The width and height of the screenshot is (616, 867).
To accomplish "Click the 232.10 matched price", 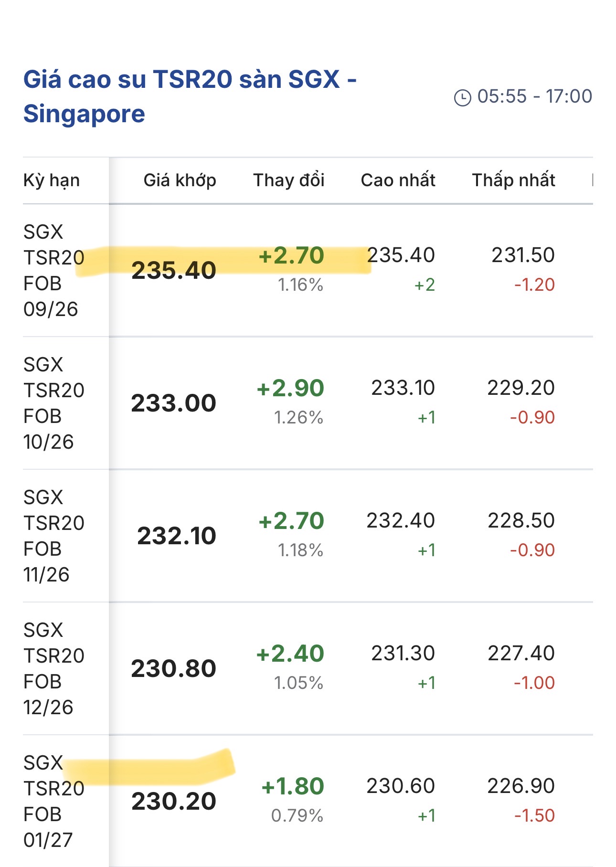I will (177, 536).
